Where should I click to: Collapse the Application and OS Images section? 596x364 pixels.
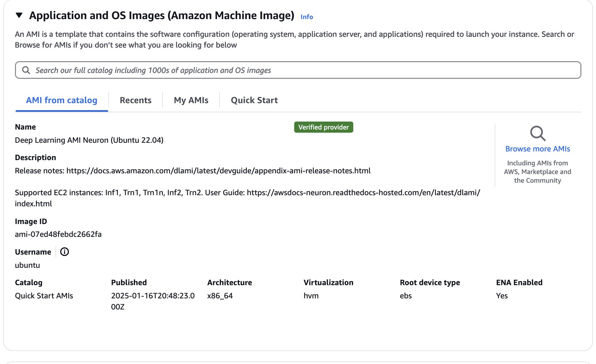(19, 15)
